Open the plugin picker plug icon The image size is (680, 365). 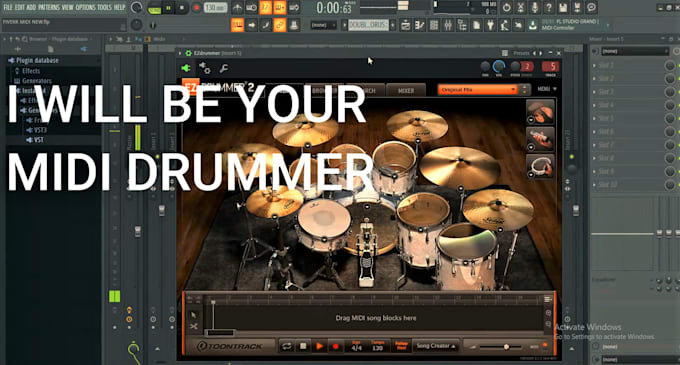490,26
